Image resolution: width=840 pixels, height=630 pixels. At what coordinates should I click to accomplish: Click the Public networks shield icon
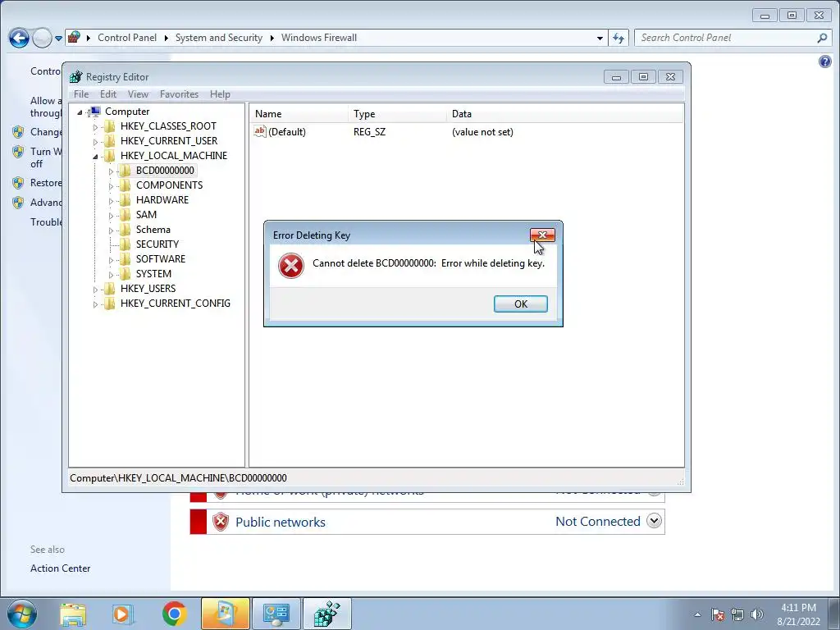coord(220,522)
